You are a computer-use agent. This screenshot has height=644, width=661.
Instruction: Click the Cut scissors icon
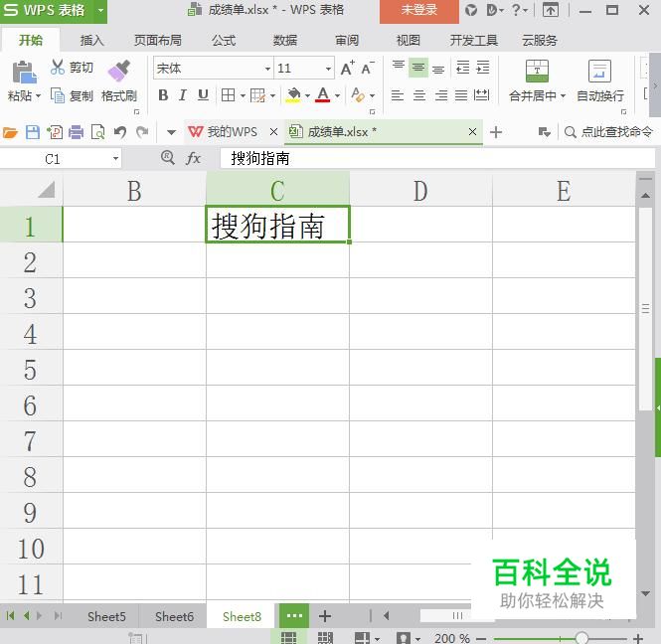point(58,67)
